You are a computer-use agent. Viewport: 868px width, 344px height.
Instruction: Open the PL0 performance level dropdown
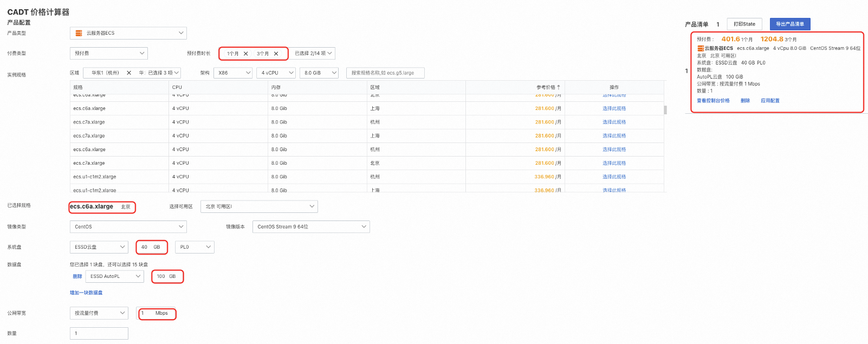[195, 247]
